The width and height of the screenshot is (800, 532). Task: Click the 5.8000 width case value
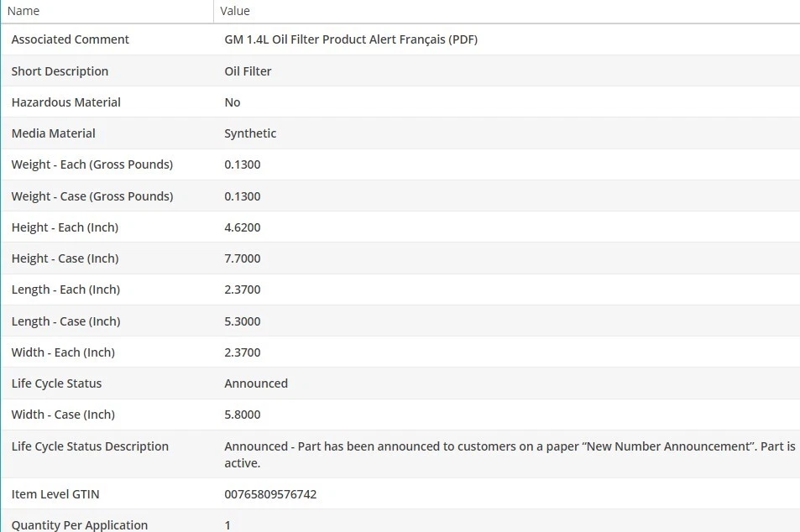(x=243, y=415)
